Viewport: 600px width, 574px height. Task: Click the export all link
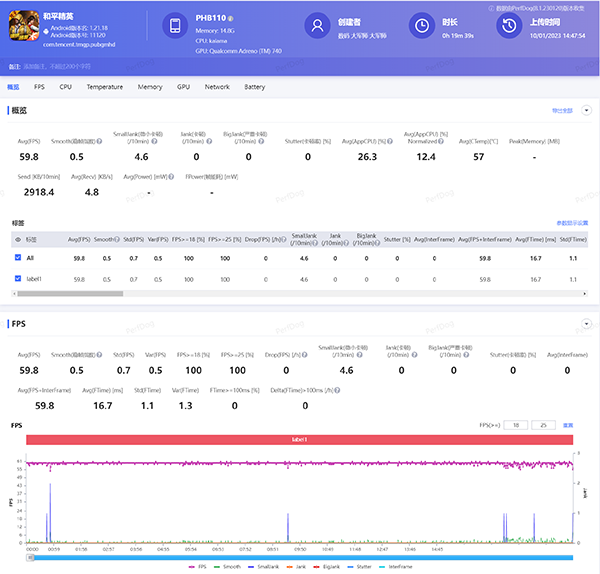[x=562, y=110]
